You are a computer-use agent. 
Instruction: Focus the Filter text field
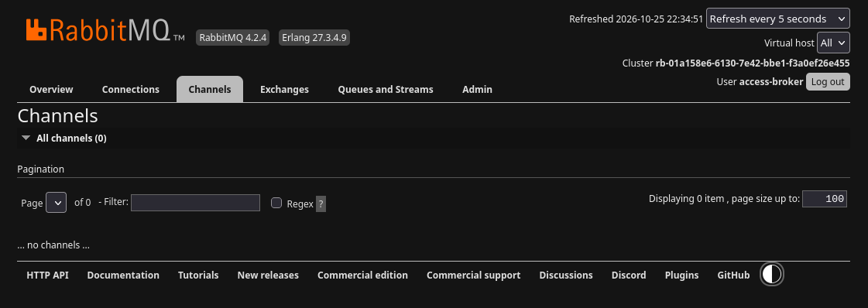(195, 203)
